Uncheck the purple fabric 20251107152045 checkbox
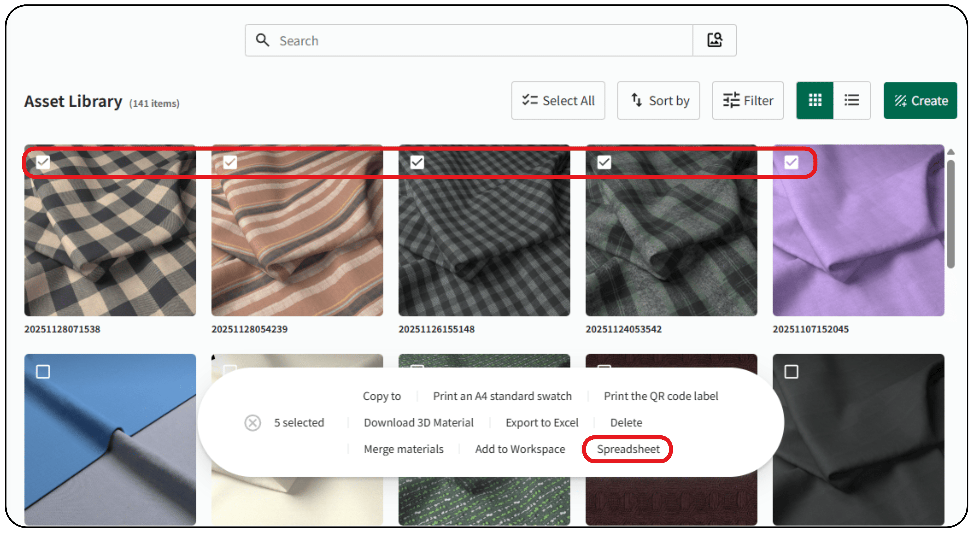 [791, 162]
